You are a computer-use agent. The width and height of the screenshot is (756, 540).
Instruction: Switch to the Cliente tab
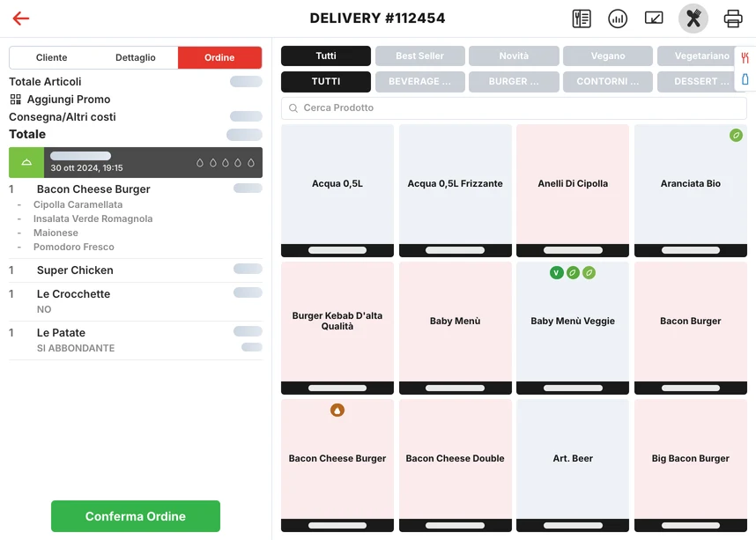(x=52, y=57)
